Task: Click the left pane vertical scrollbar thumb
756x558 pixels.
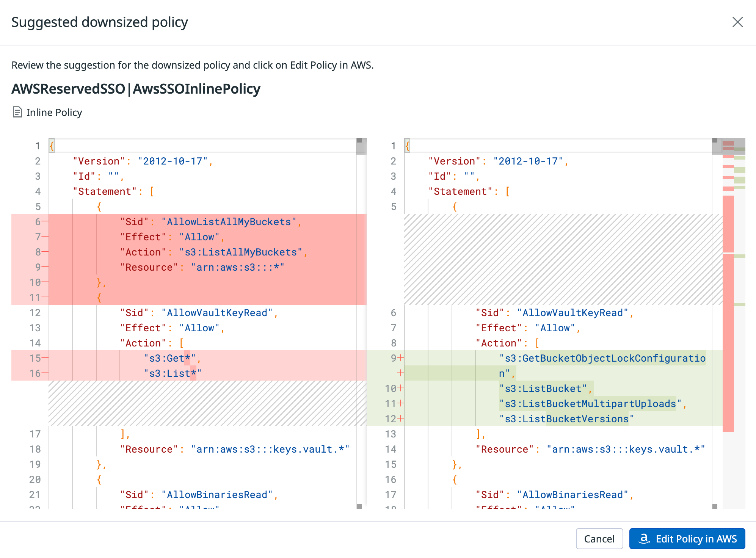Action: [x=361, y=146]
